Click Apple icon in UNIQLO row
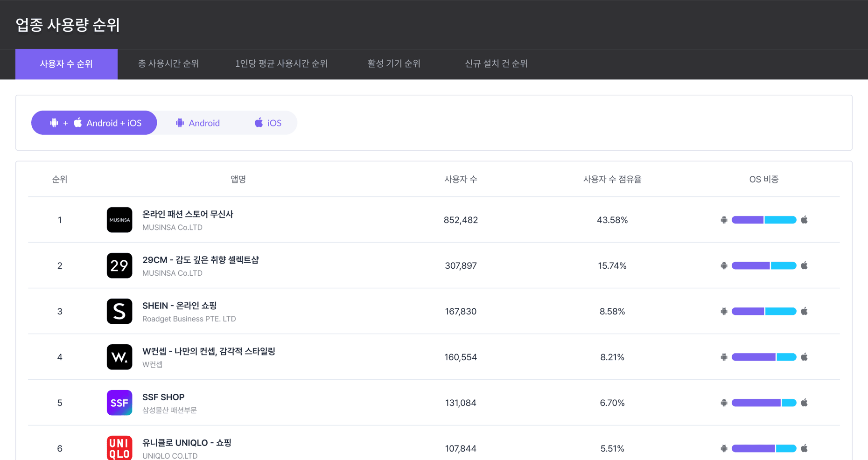This screenshot has height=460, width=868. 804,448
